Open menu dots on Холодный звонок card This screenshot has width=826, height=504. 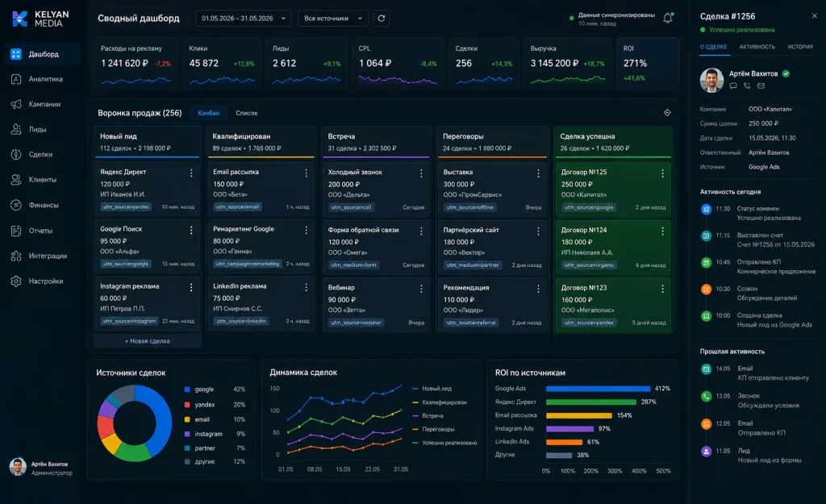[421, 173]
